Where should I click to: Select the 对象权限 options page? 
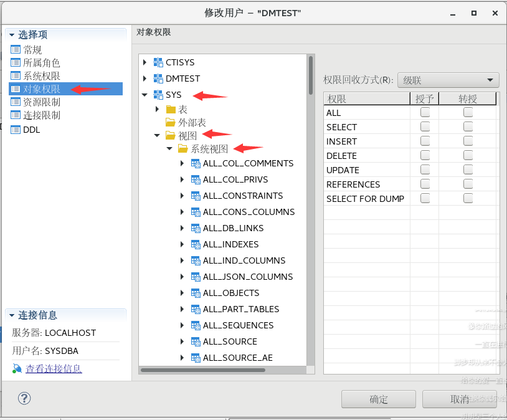[65, 88]
